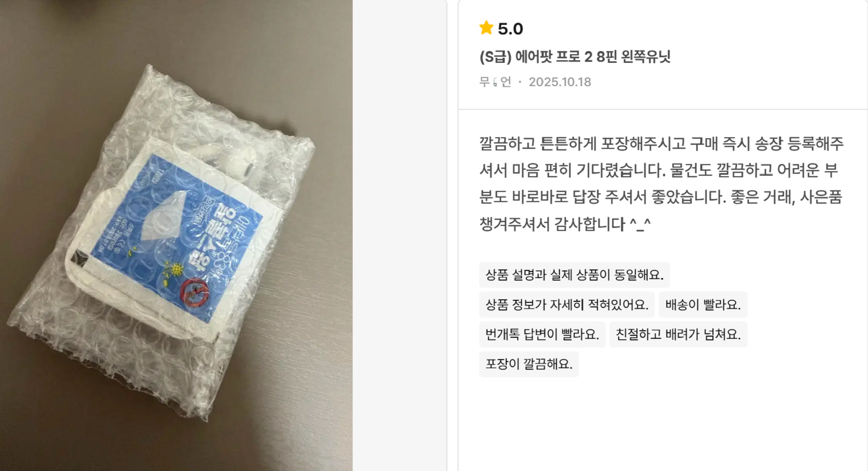Select the 상품 설명과 실제 상품이 동일해요 tag
The width and height of the screenshot is (868, 471).
(x=575, y=275)
